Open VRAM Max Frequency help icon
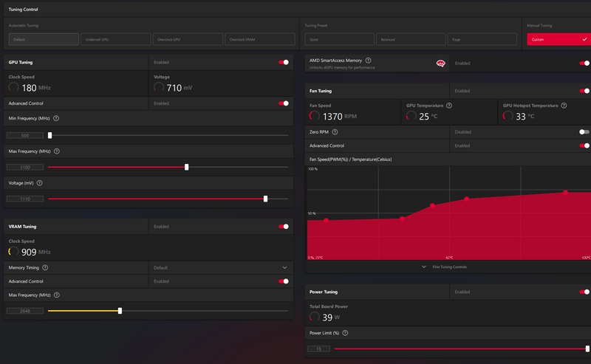Viewport: 591px width, 364px height. coord(57,295)
